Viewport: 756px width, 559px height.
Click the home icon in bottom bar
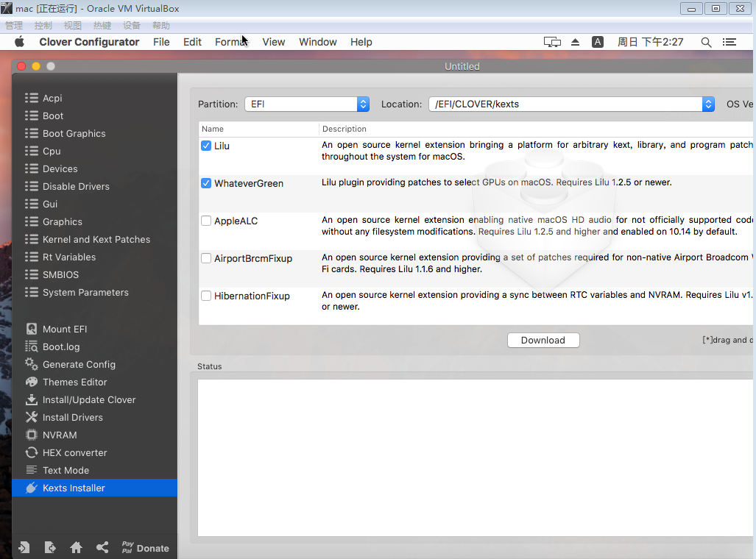coord(76,547)
